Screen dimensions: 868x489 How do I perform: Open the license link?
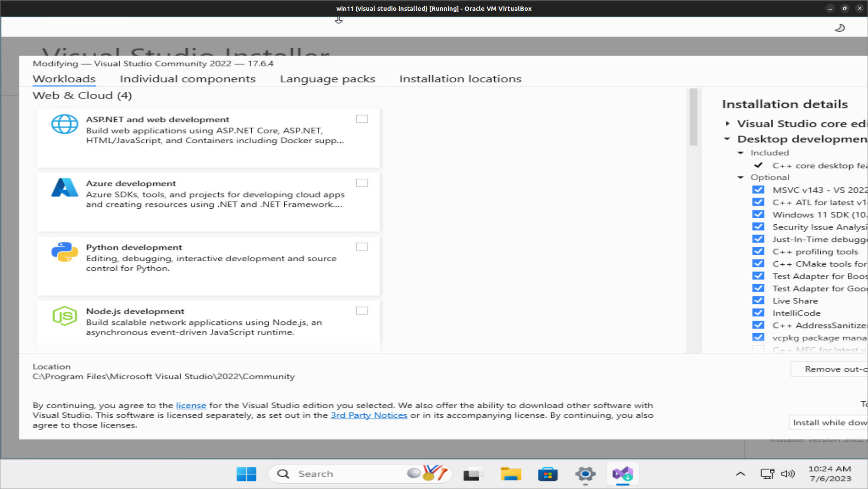click(191, 405)
